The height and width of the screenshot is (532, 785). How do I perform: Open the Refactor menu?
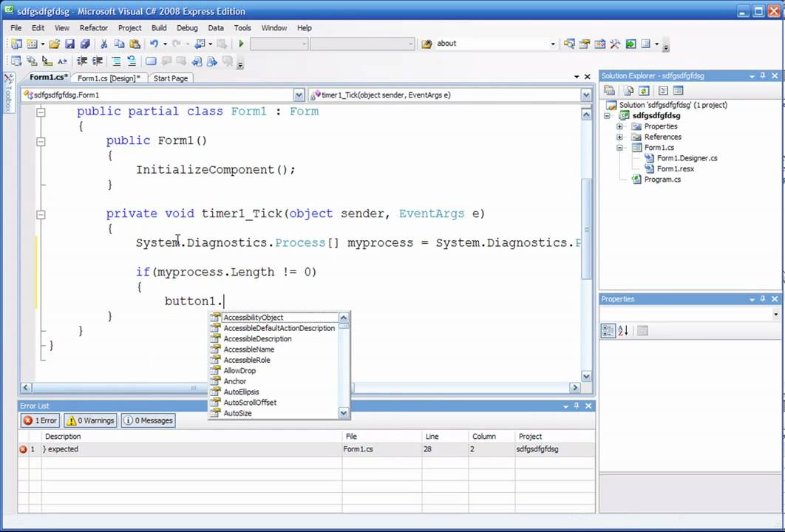[x=94, y=28]
